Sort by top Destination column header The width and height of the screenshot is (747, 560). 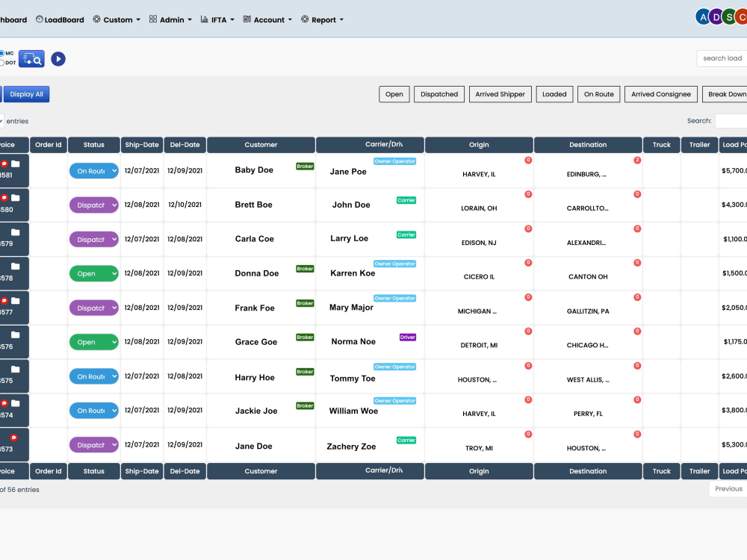coord(589,145)
